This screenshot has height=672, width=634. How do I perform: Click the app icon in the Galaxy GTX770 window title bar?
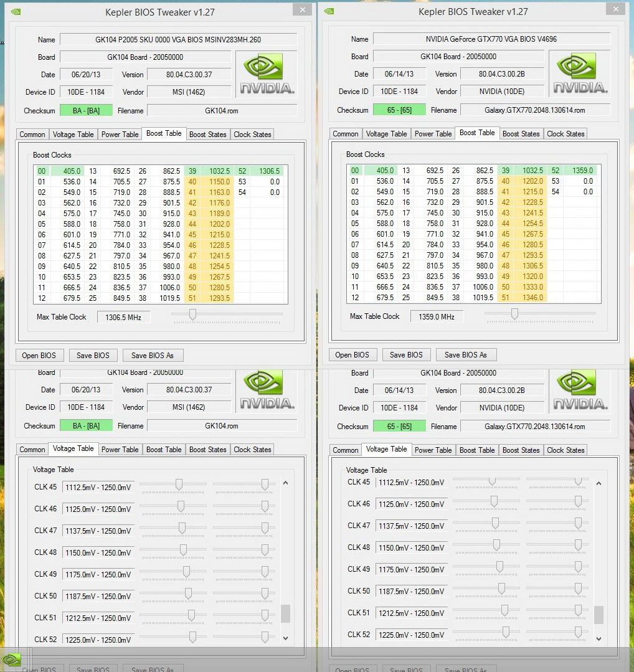pos(329,11)
